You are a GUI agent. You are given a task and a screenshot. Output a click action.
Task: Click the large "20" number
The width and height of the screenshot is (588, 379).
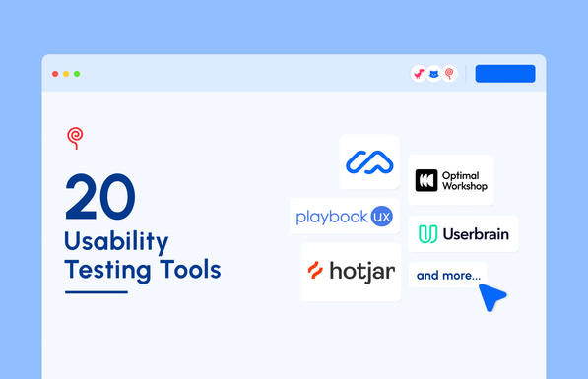pos(99,197)
